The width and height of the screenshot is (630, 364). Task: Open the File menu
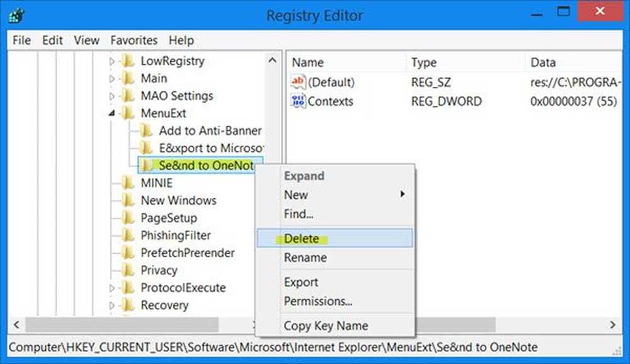point(21,40)
